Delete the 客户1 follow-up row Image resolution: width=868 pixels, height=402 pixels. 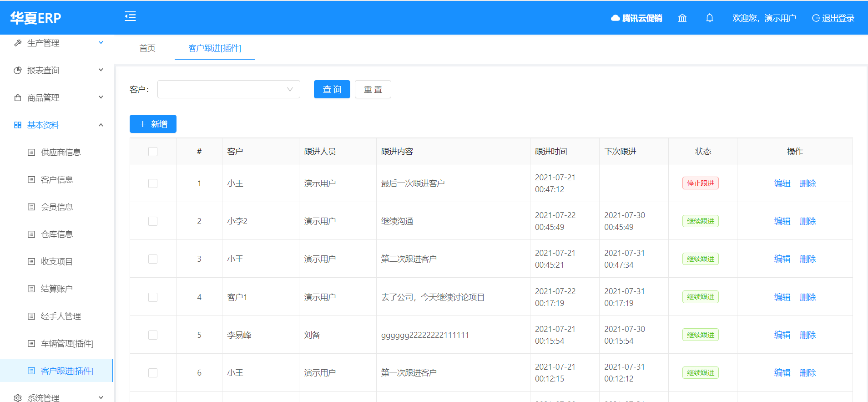coord(808,297)
